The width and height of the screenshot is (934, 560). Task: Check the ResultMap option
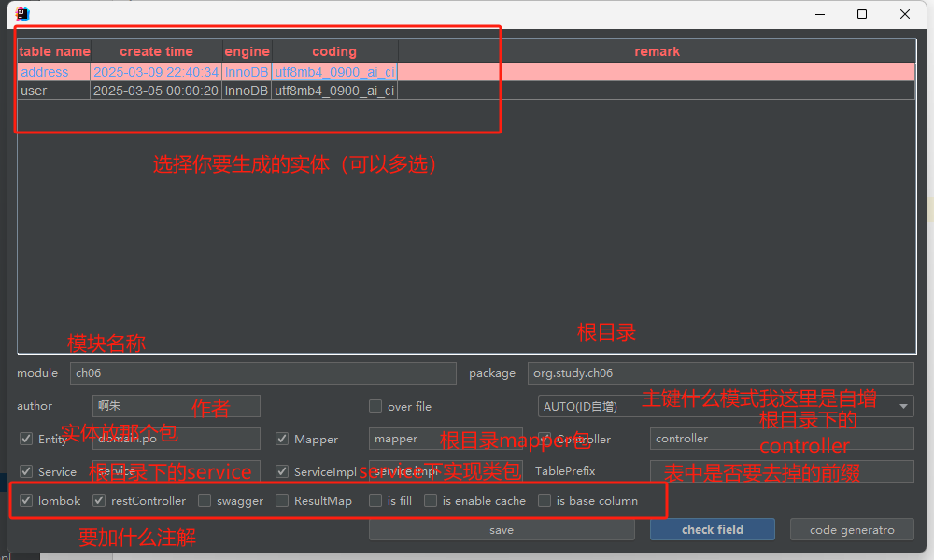coord(281,500)
